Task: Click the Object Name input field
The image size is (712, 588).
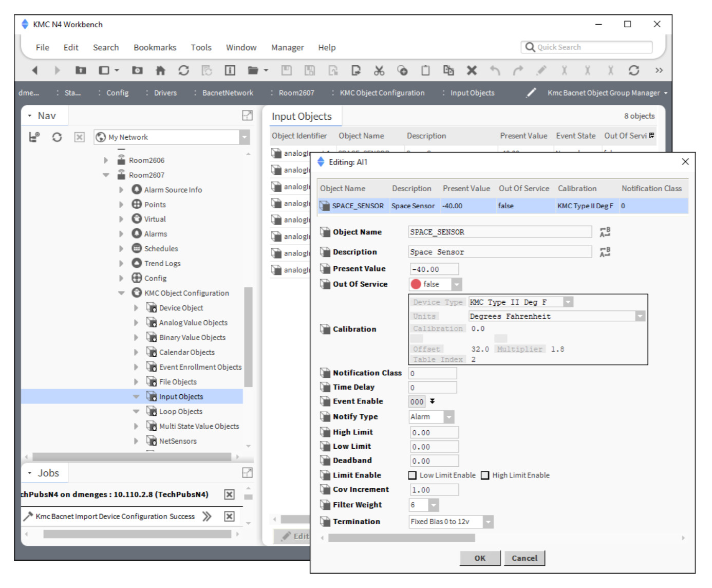Action: [x=500, y=232]
